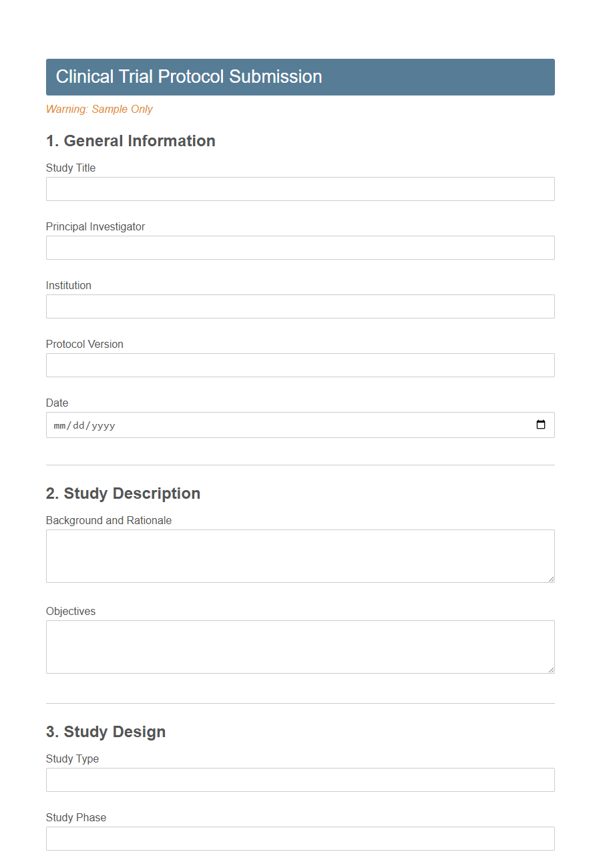Click the Background and Rationale textarea
Viewport: 601px width, 868px height.
[x=300, y=556]
